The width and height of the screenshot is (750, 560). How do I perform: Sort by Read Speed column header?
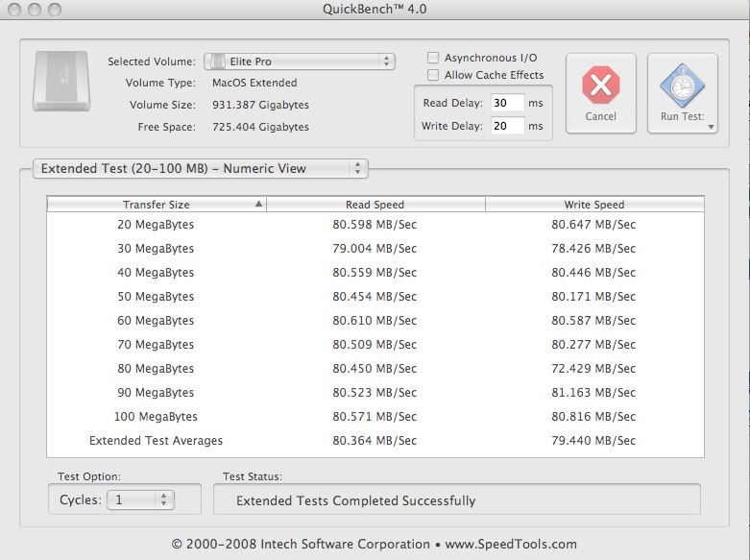375,205
